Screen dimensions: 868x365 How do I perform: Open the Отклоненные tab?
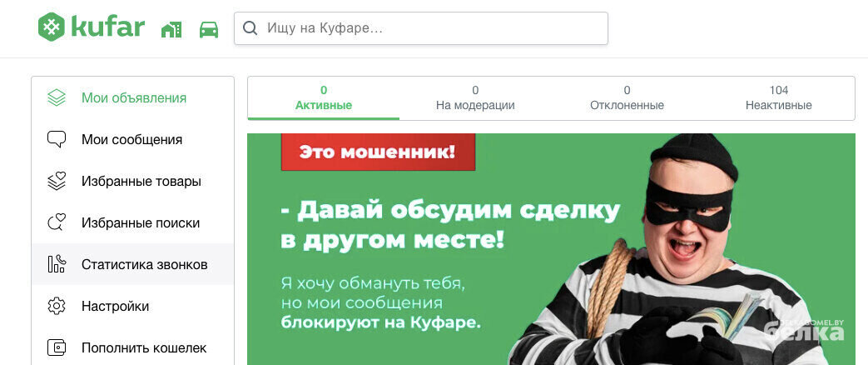627,98
